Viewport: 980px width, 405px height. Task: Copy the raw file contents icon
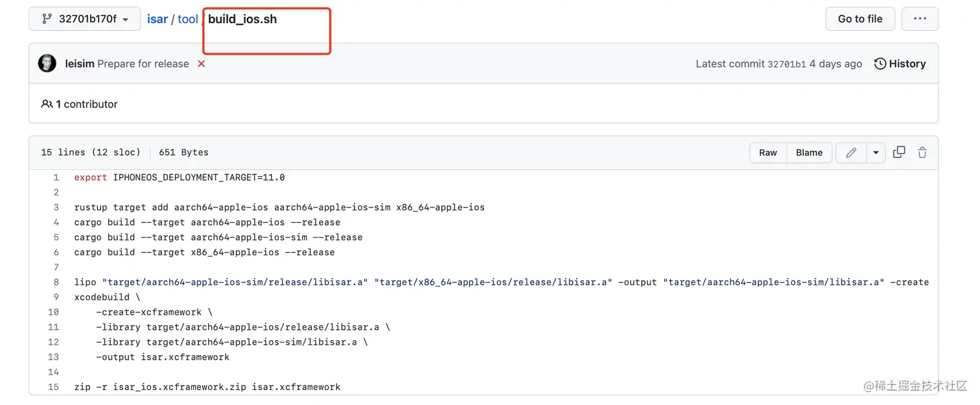pyautogui.click(x=899, y=152)
